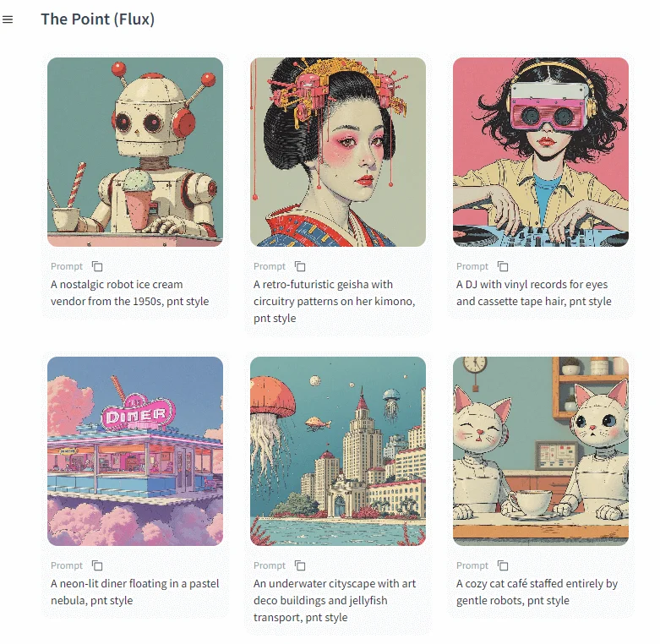The width and height of the screenshot is (660, 644).
Task: Open the geisha portrait image
Action: click(x=338, y=152)
